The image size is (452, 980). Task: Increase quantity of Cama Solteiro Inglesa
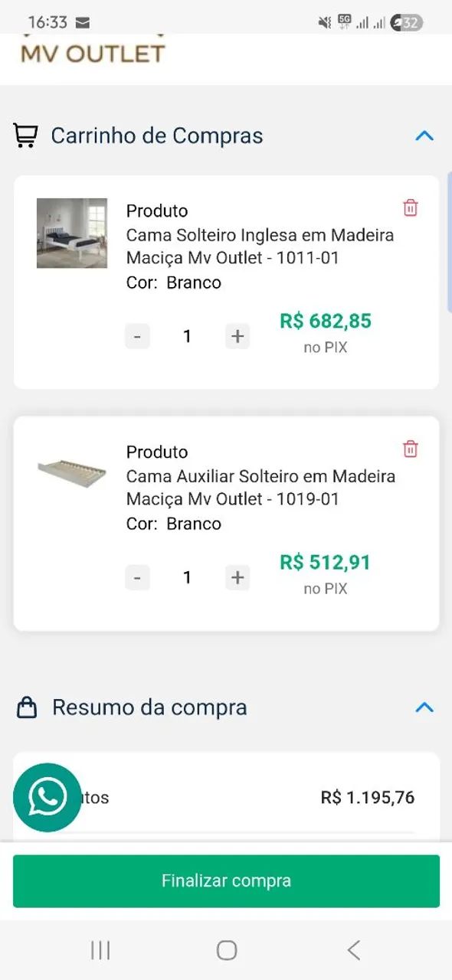(x=237, y=335)
